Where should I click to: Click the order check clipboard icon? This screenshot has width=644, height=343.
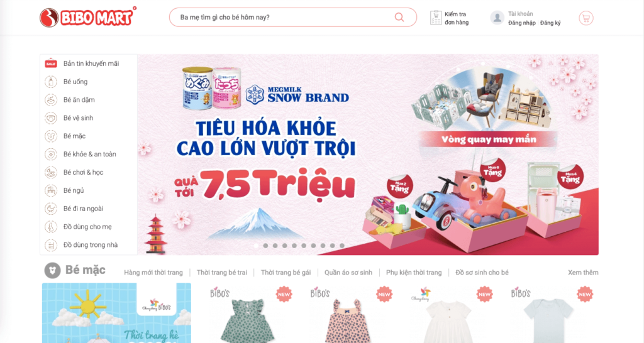[x=436, y=18]
